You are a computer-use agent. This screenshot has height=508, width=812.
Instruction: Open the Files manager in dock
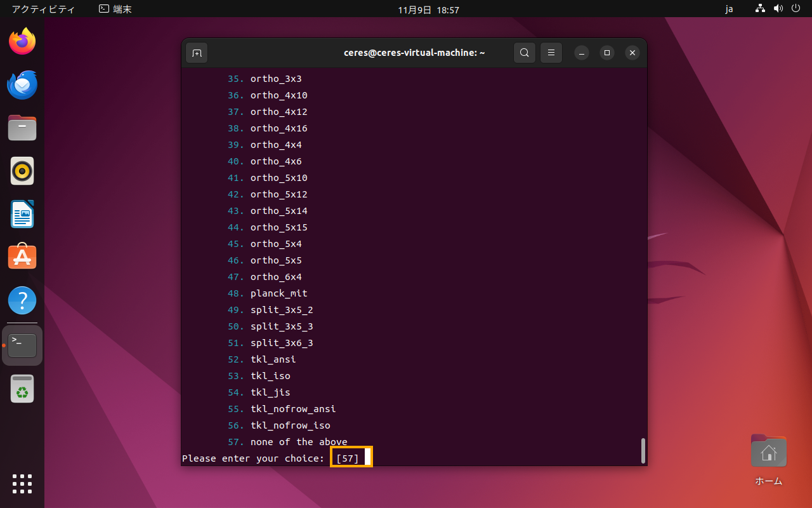pos(22,128)
